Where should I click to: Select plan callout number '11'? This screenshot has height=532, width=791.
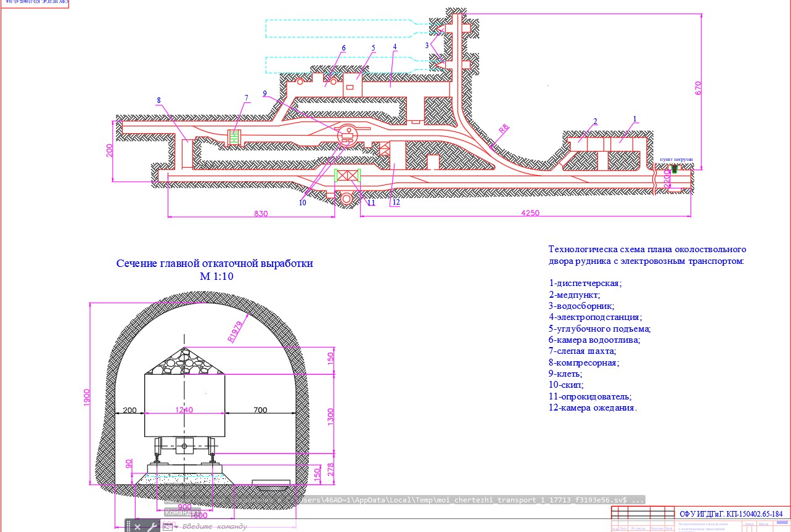(x=371, y=202)
